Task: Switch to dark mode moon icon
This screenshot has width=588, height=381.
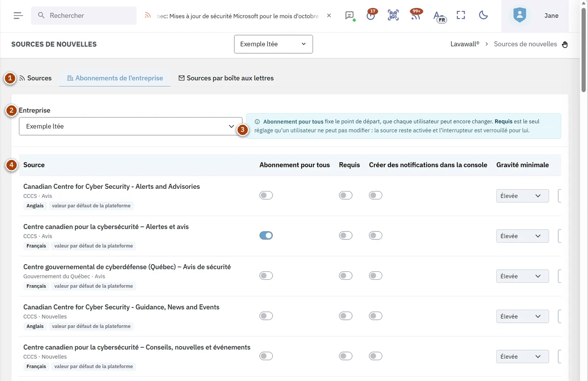Action: tap(483, 15)
